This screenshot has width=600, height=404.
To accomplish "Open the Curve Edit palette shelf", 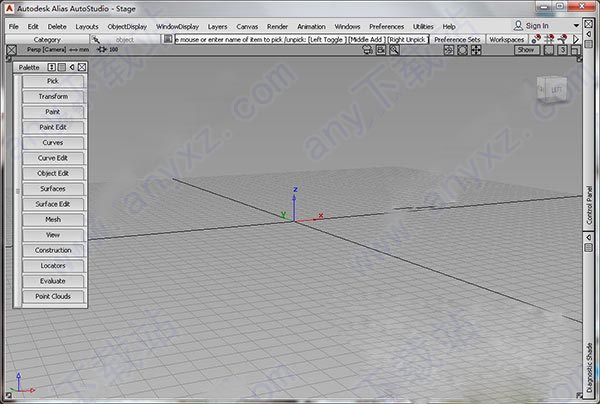I will click(x=53, y=158).
